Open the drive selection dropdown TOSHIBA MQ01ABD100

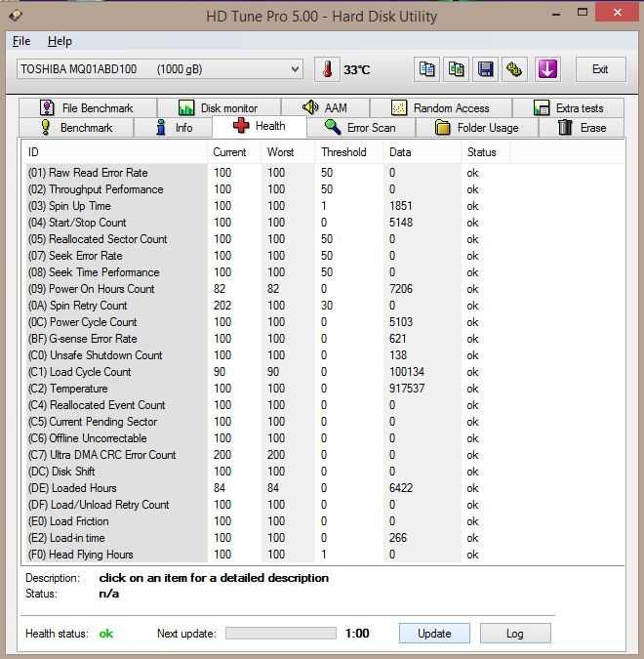(x=160, y=69)
